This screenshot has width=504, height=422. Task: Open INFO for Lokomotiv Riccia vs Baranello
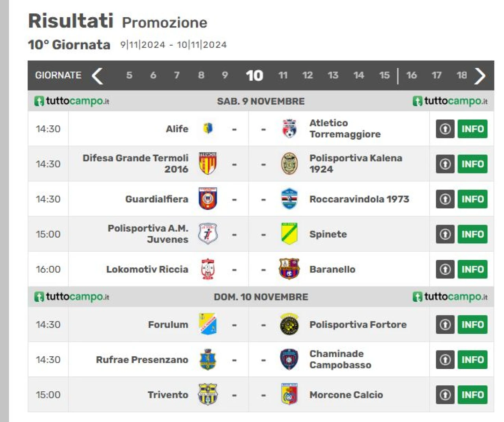(x=472, y=269)
